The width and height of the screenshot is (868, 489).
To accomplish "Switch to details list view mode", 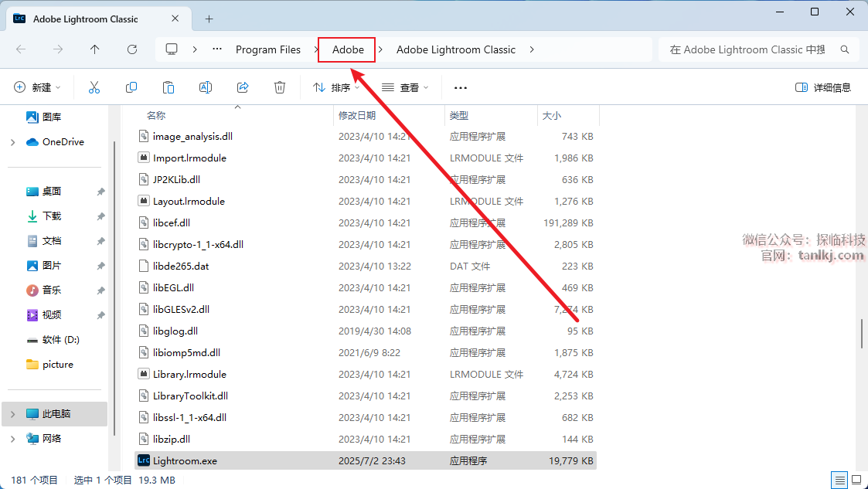I will click(x=839, y=480).
